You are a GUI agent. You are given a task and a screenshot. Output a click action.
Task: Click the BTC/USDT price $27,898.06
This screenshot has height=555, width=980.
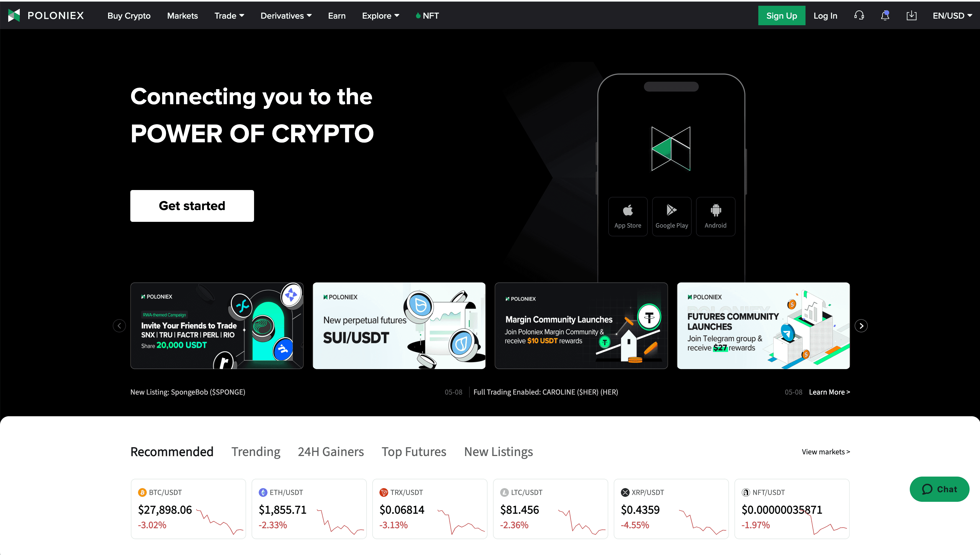pyautogui.click(x=165, y=510)
